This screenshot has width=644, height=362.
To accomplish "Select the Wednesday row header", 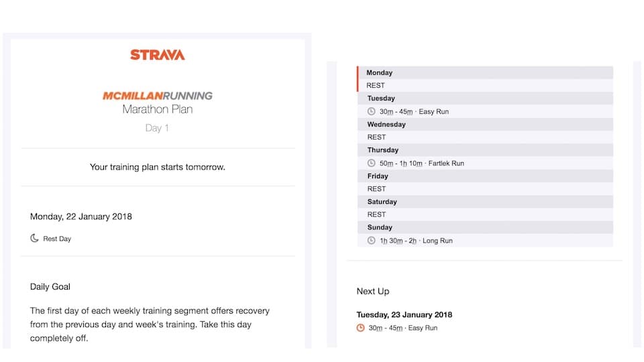I will point(486,125).
